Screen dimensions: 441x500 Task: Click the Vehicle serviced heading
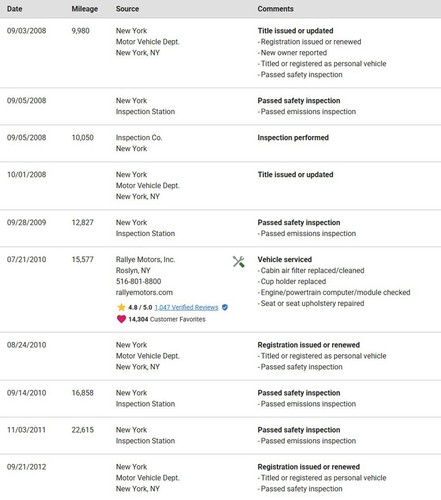pyautogui.click(x=285, y=259)
